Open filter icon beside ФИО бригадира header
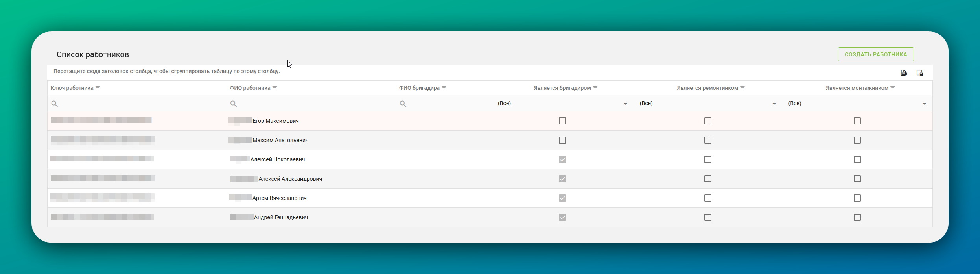The height and width of the screenshot is (274, 980). [x=444, y=88]
